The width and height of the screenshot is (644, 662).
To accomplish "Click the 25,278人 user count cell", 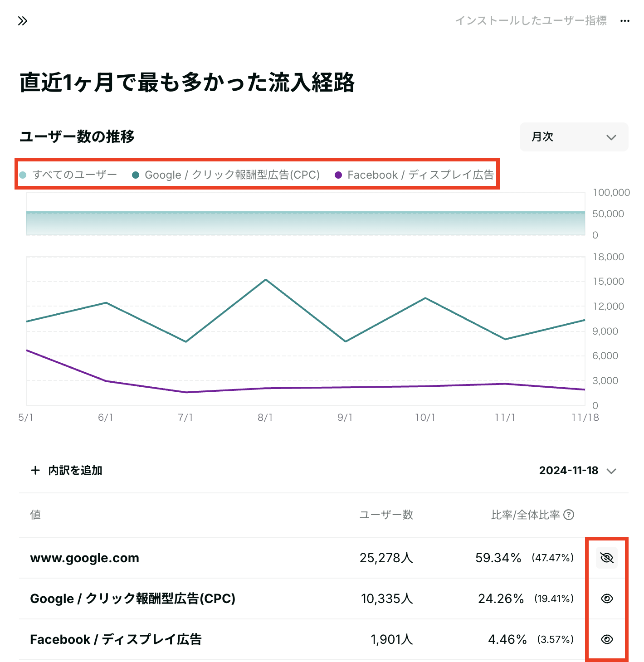I will pyautogui.click(x=386, y=558).
